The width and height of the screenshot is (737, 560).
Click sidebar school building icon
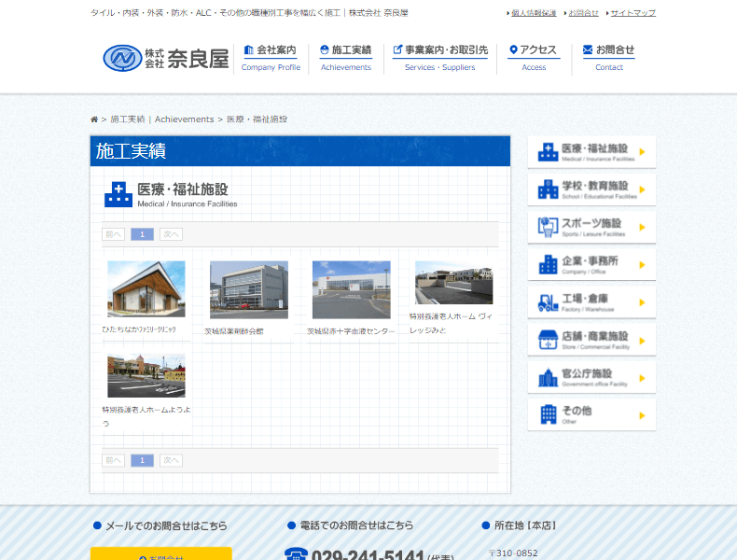click(548, 189)
